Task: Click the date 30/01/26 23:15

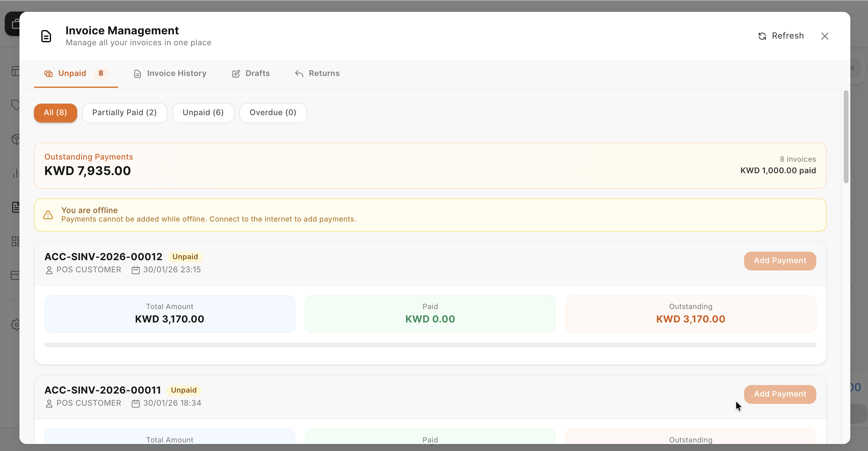Action: coord(172,270)
